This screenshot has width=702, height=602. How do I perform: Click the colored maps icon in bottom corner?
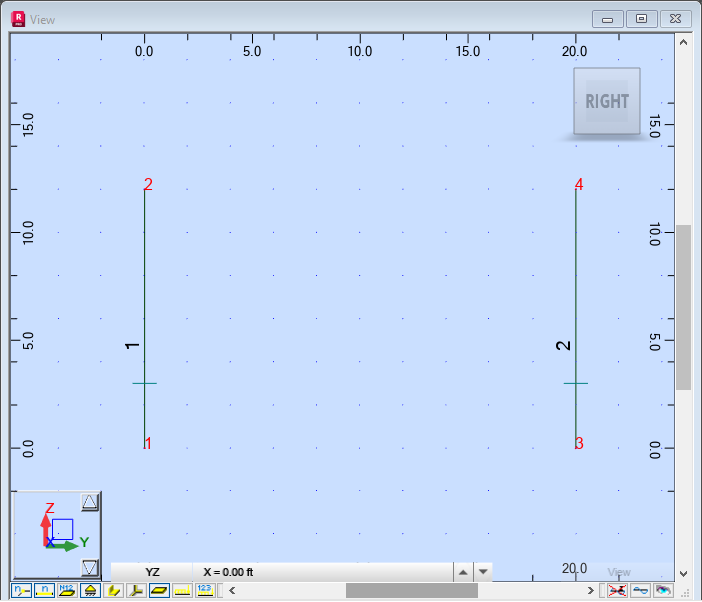[x=663, y=591]
